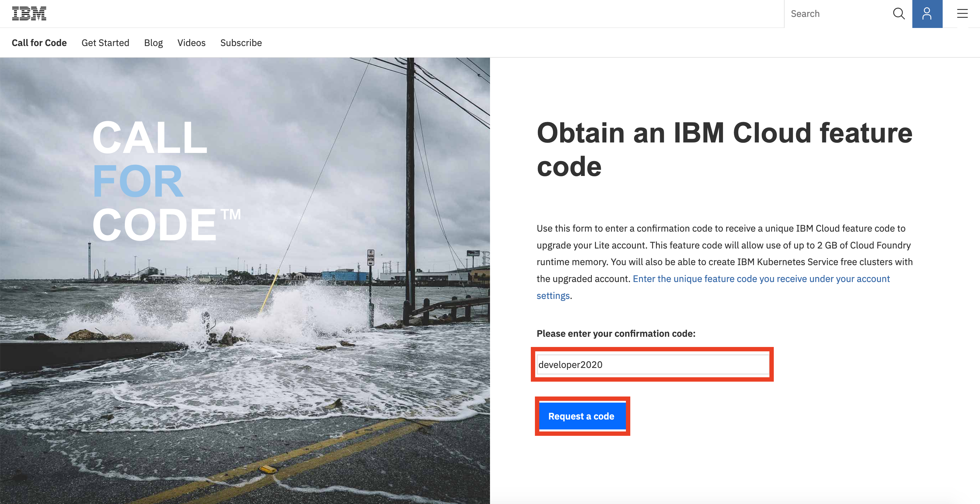Click the blue 'FOR' word in hero
This screenshot has width=980, height=504.
pos(138,181)
